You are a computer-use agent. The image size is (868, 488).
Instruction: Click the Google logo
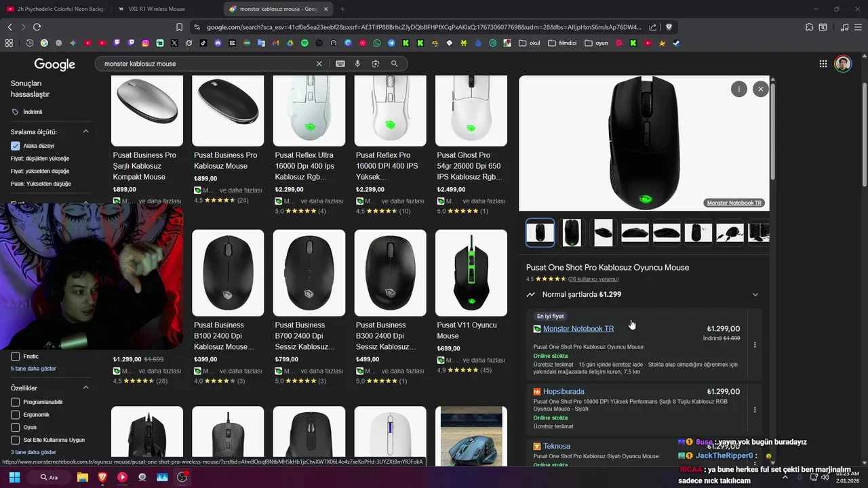[55, 64]
